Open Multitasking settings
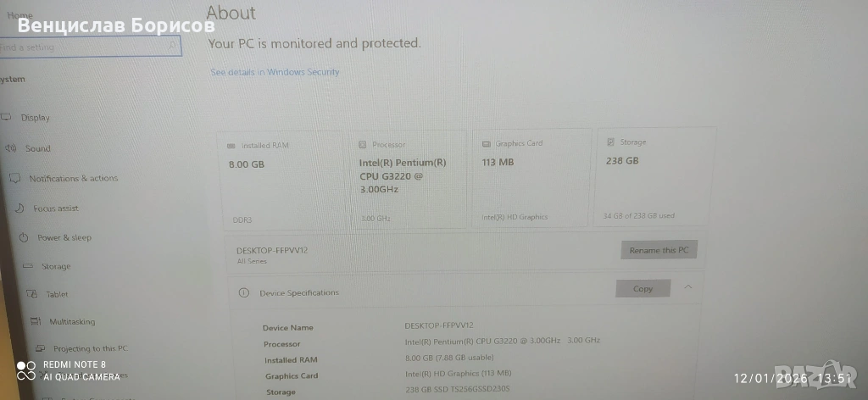The height and width of the screenshot is (400, 868). pos(72,321)
